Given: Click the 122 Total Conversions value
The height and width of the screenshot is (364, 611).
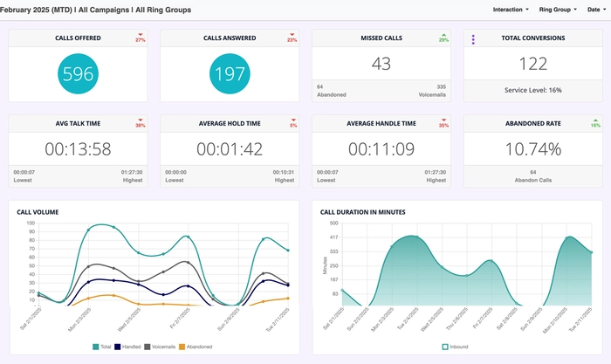Looking at the screenshot, I should (x=533, y=64).
